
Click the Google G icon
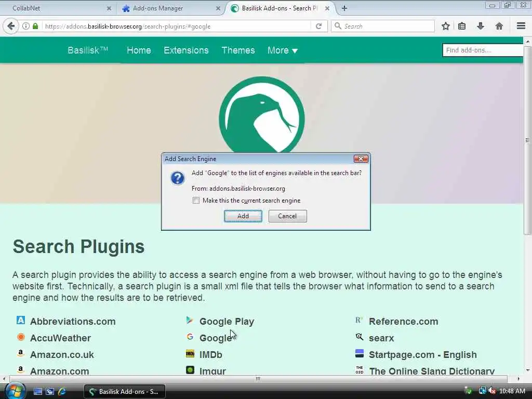pos(190,337)
